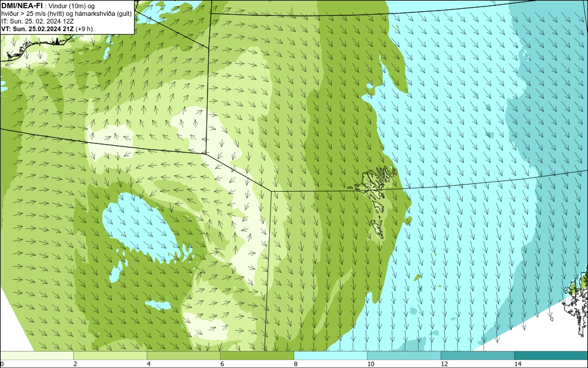Click the 0–2 m/s palest legend swatch
Screen dimensions: 588x368
pyautogui.click(x=36, y=356)
